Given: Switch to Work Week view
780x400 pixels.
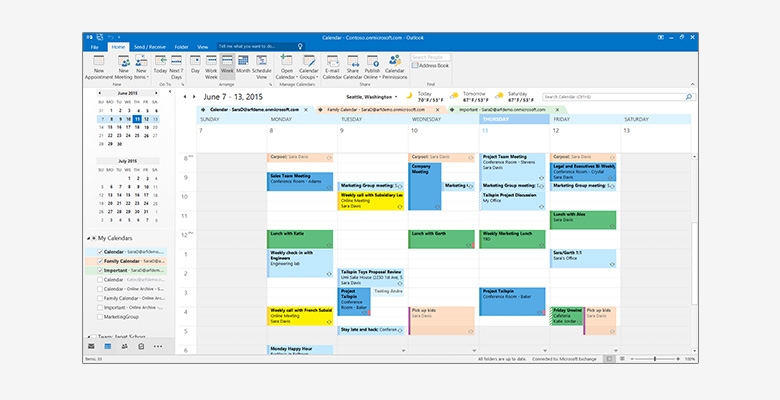Looking at the screenshot, I should pos(211,67).
